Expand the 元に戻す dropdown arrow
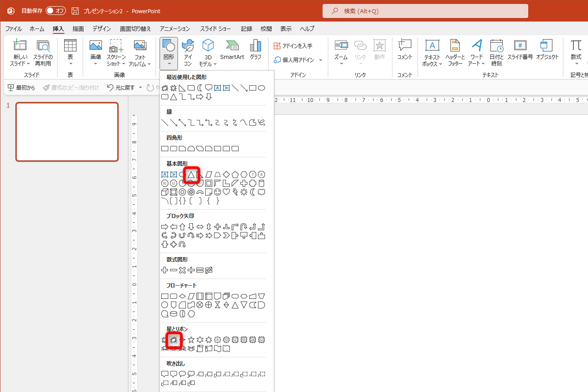The image size is (588, 392). tap(140, 87)
